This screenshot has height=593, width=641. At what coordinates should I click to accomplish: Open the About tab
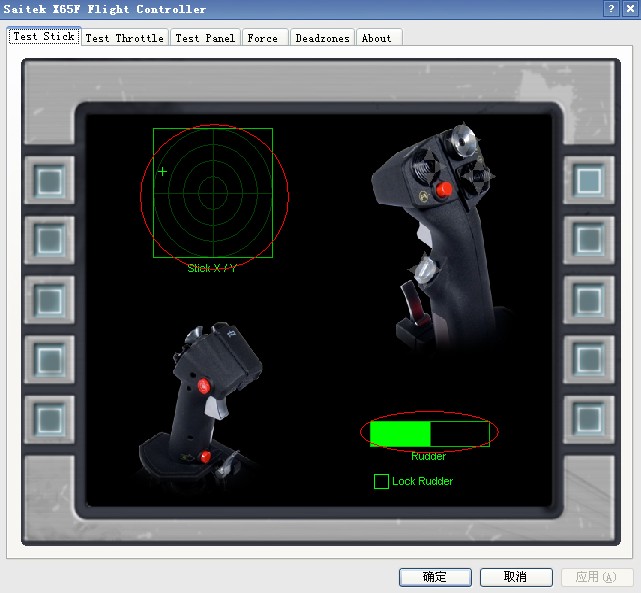[x=379, y=38]
